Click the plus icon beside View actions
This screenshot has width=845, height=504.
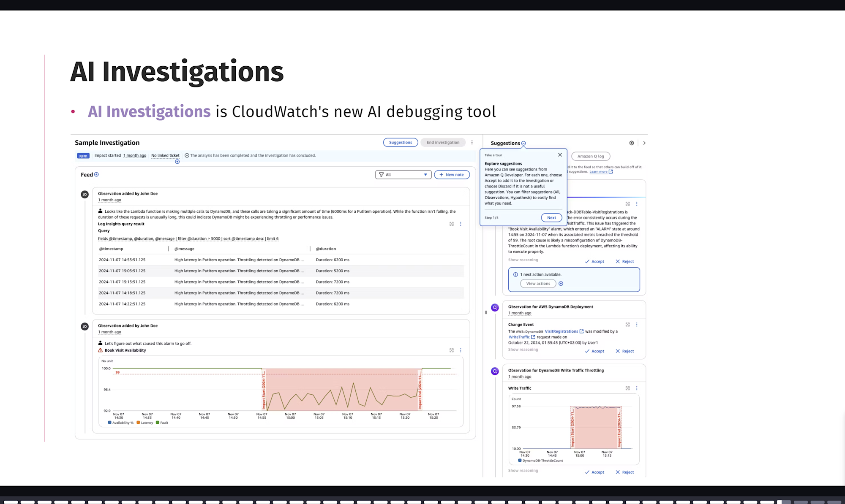(x=561, y=283)
